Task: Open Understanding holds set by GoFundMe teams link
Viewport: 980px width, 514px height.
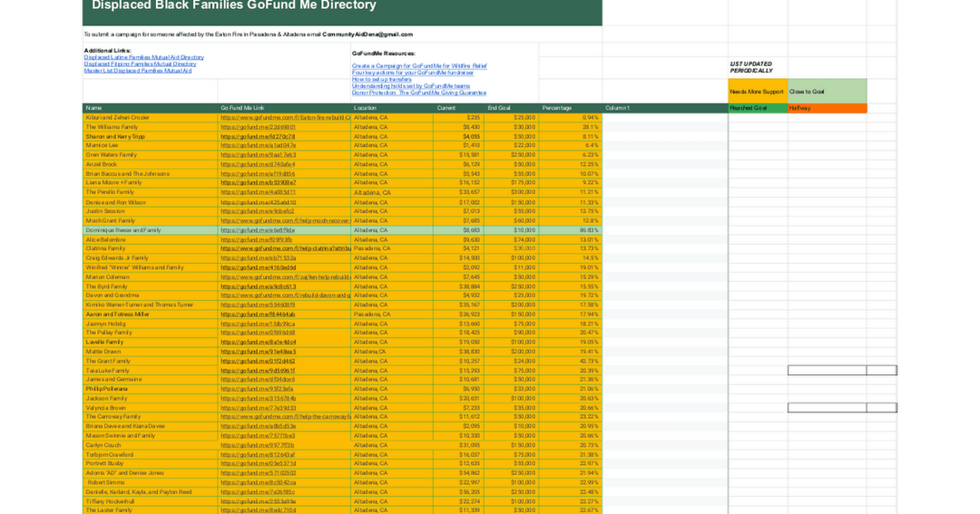Action: [x=411, y=86]
